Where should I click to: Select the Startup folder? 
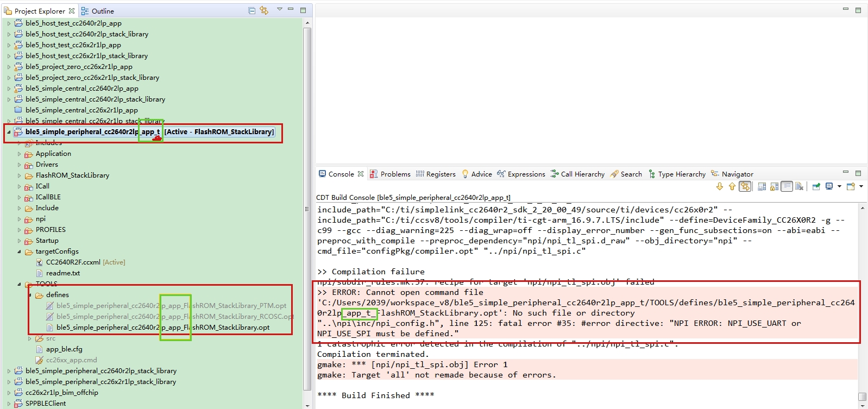point(42,241)
